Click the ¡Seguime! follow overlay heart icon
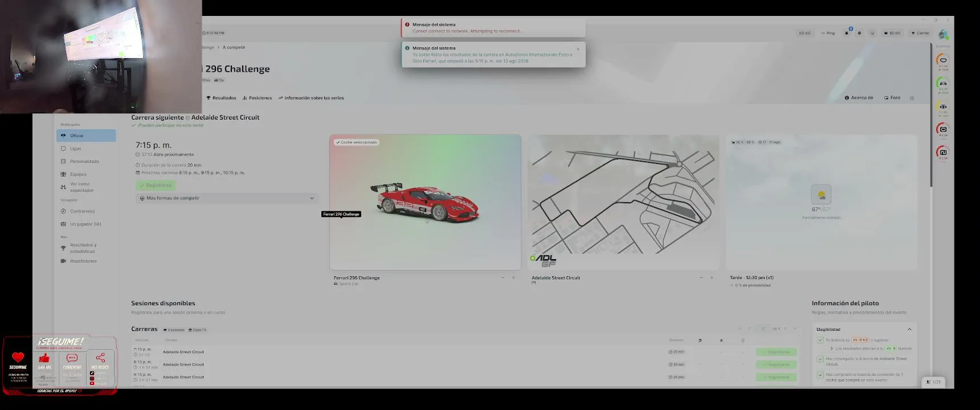This screenshot has height=410, width=980. tap(18, 357)
